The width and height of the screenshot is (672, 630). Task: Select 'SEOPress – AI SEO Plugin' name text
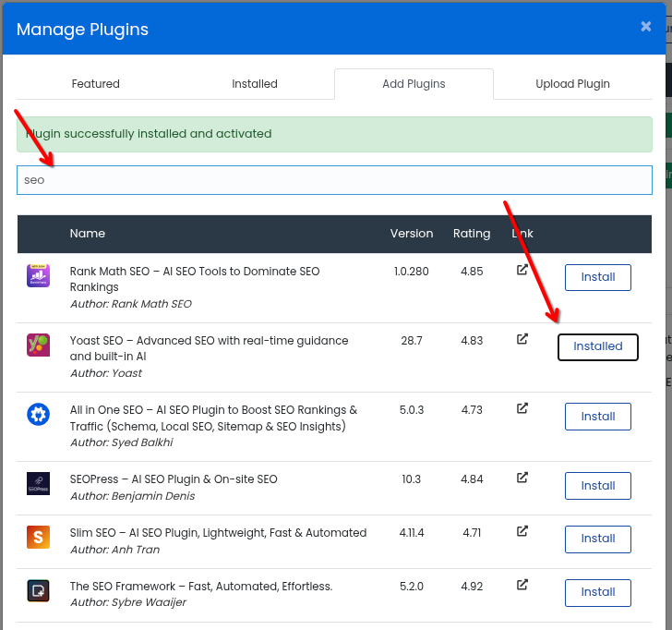(174, 479)
